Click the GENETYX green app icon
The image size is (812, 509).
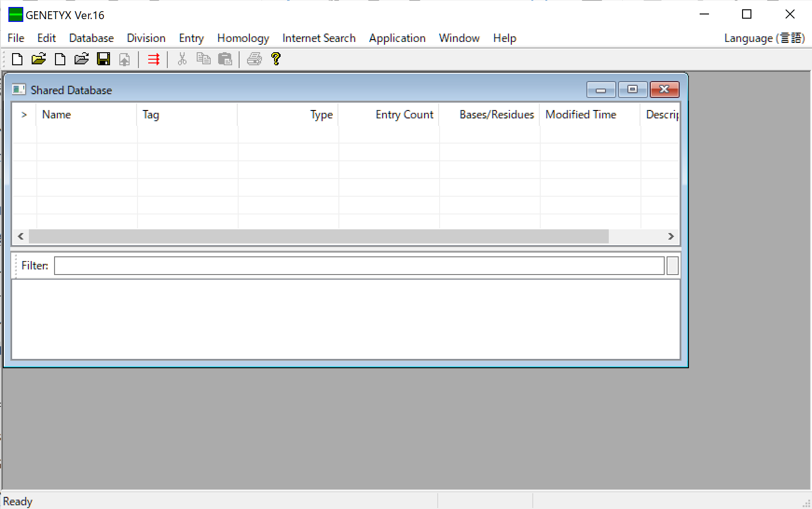16,15
